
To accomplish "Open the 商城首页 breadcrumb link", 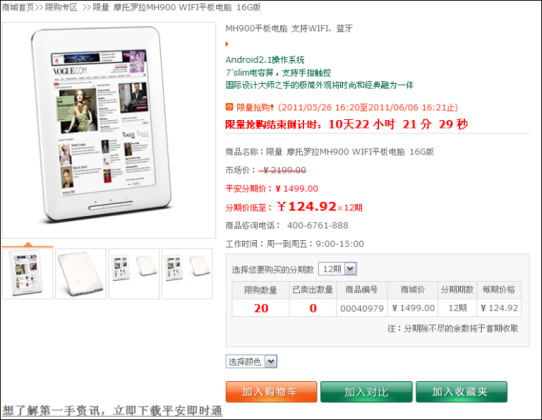I will 18,7.
